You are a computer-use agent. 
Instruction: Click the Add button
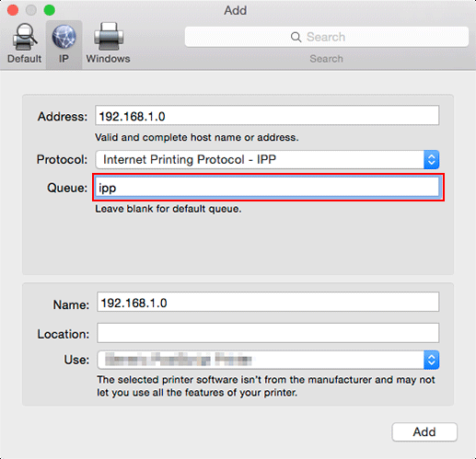[424, 432]
